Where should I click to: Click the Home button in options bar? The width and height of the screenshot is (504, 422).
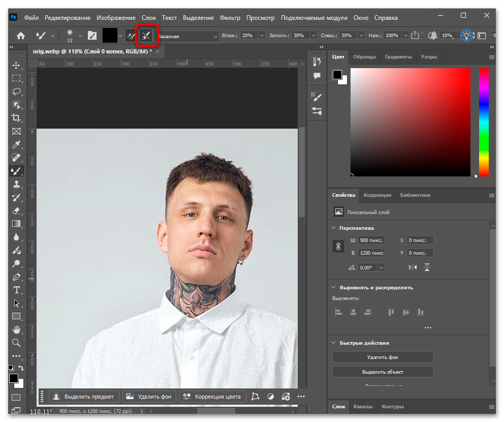click(21, 36)
